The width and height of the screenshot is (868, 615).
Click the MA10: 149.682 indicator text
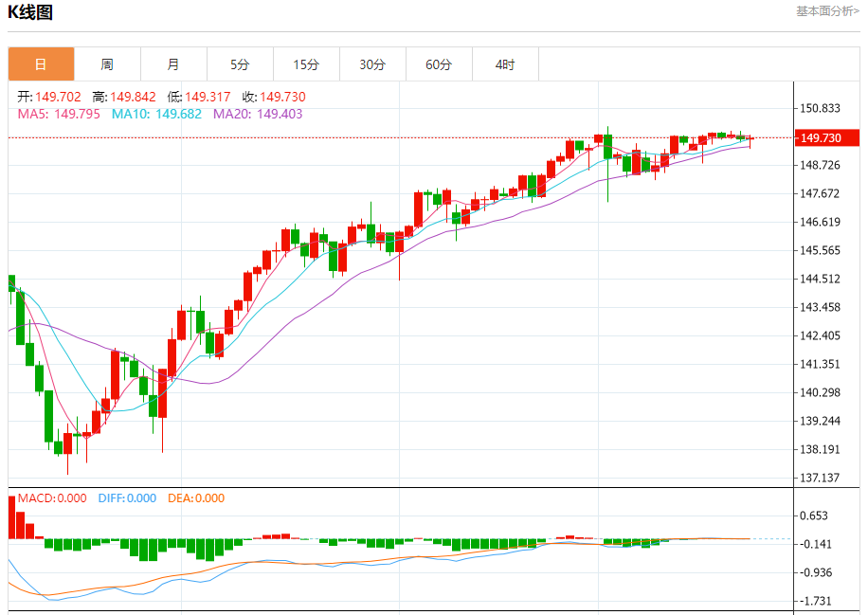click(x=156, y=114)
